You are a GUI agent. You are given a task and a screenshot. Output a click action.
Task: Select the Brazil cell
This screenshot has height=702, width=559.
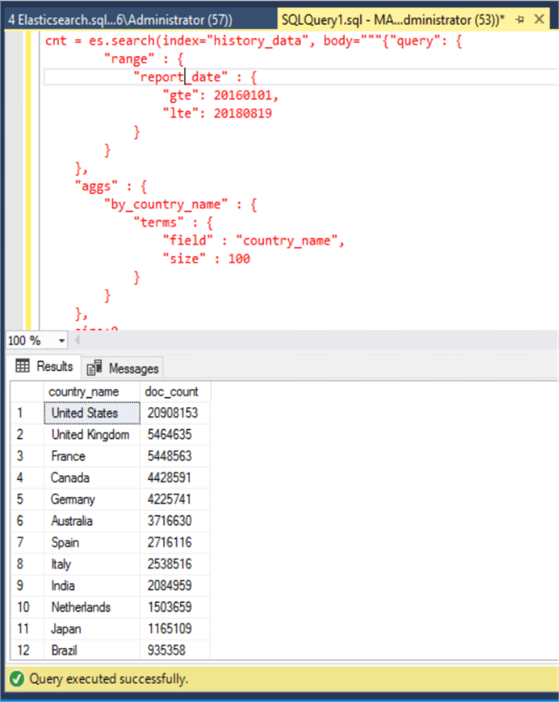tap(92, 650)
